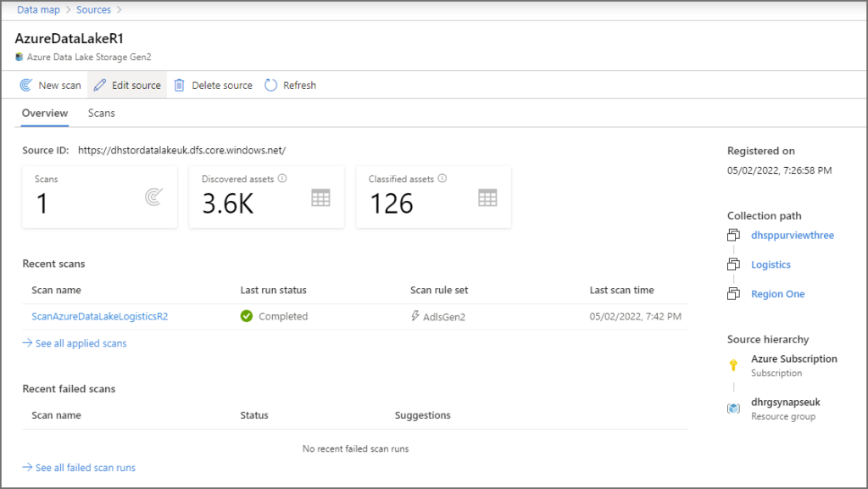Click the Last scan time column header
Image resolution: width=868 pixels, height=489 pixels.
click(x=621, y=290)
